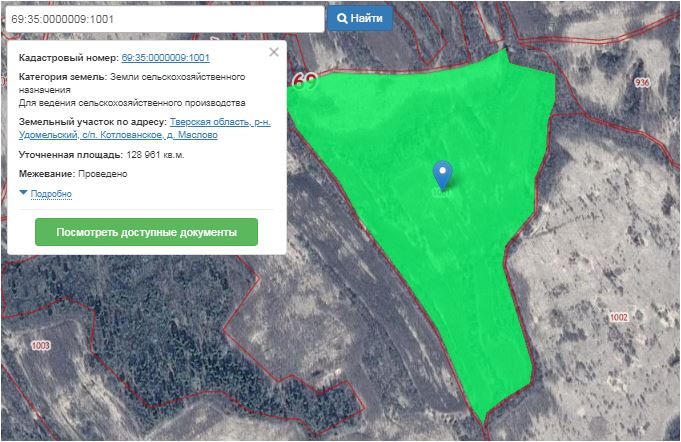Image resolution: width=681 pixels, height=442 pixels.
Task: Select parcel label 1002 on the map
Action: pos(617,316)
